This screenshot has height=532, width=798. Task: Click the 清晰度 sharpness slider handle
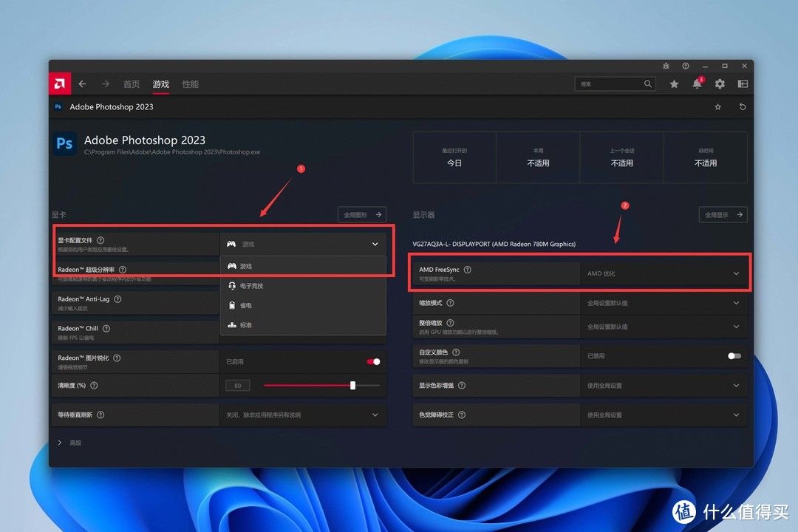tap(352, 386)
